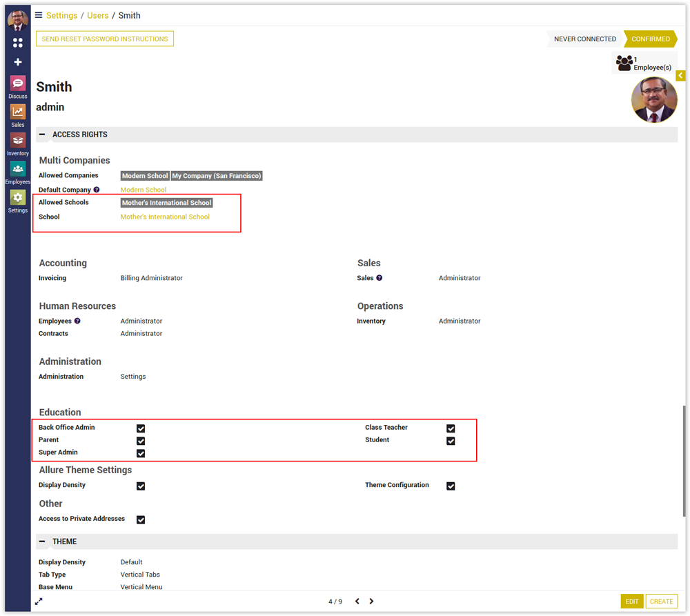Screen dimensions: 690x616
Task: Toggle the hamburger menu icon
Action: coord(39,15)
